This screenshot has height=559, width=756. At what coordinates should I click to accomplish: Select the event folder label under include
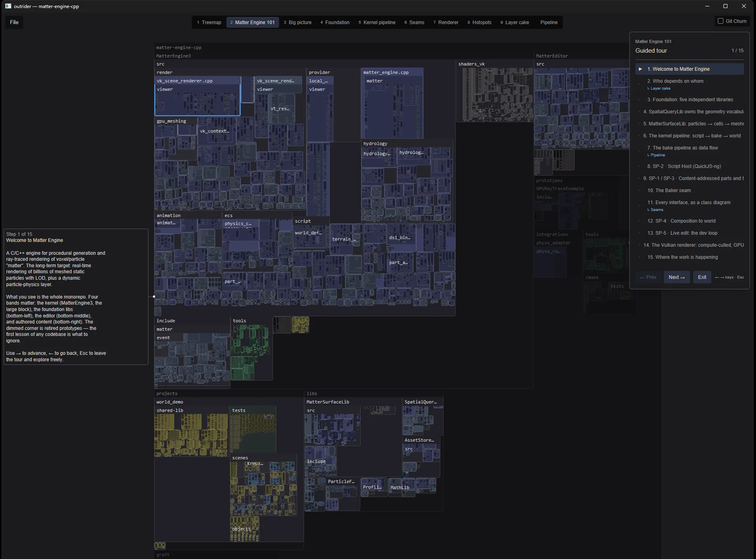pos(163,338)
